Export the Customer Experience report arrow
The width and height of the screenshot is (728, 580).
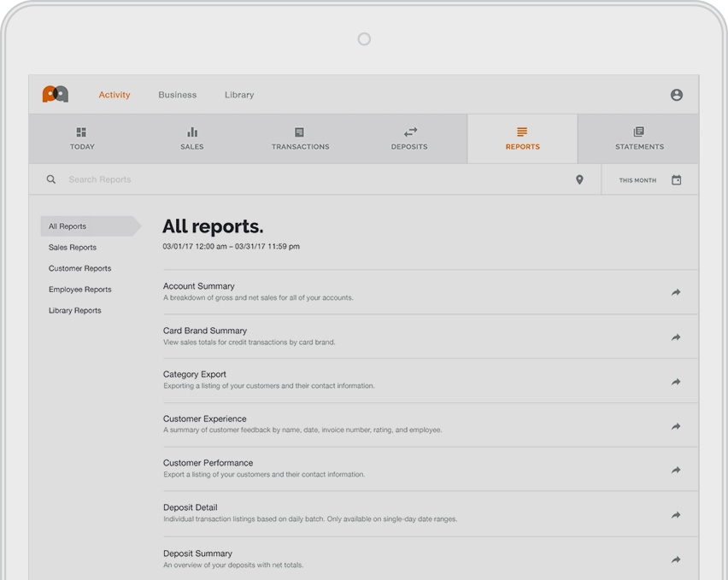click(676, 426)
